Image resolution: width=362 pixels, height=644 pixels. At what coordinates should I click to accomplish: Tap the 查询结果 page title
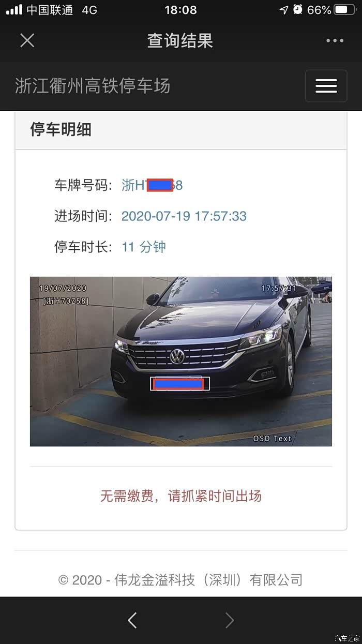click(x=180, y=41)
